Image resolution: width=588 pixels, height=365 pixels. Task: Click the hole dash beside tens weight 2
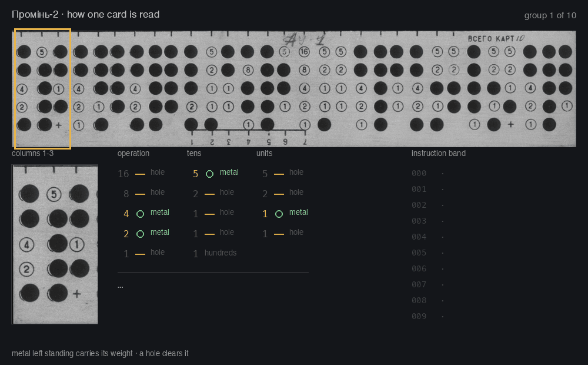[x=210, y=194]
